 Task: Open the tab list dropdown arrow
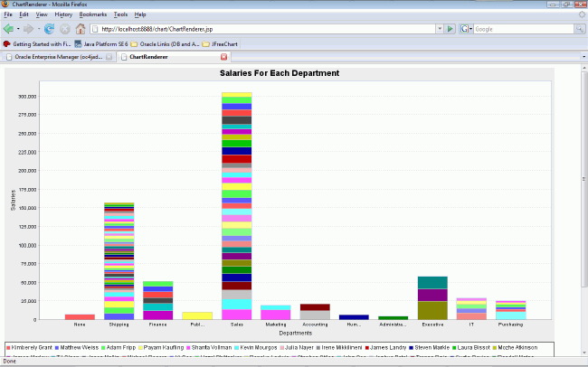583,57
